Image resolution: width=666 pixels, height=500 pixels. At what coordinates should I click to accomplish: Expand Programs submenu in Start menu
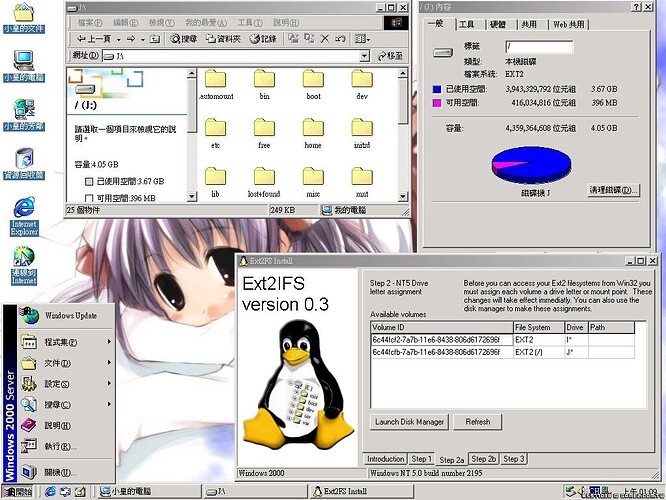coord(66,342)
